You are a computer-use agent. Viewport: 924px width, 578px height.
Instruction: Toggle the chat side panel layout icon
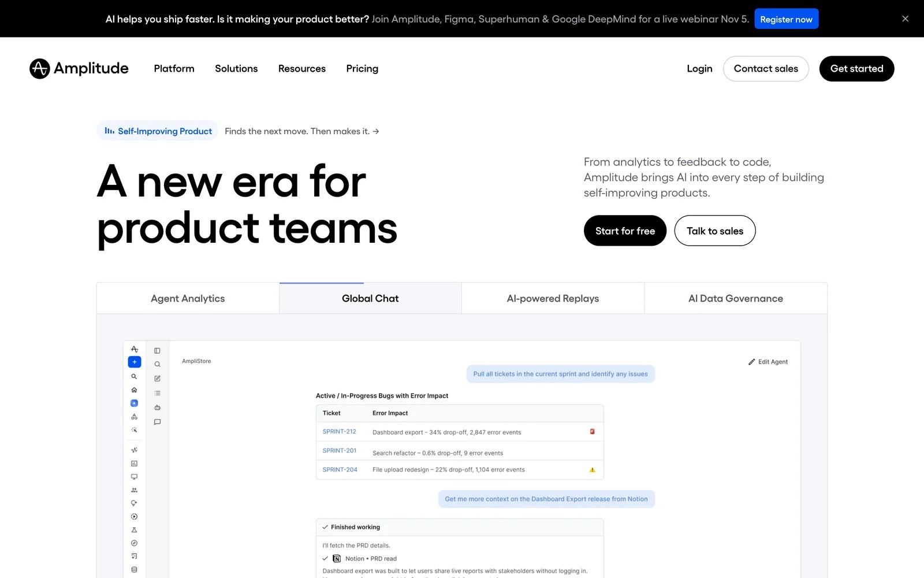click(157, 350)
